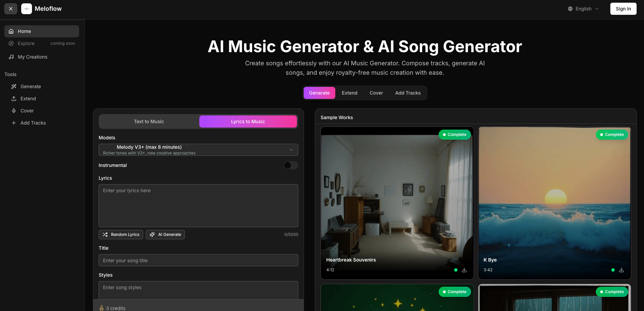Viewport: 644px width, 311px height.
Task: Click the Sign In button
Action: pyautogui.click(x=623, y=9)
